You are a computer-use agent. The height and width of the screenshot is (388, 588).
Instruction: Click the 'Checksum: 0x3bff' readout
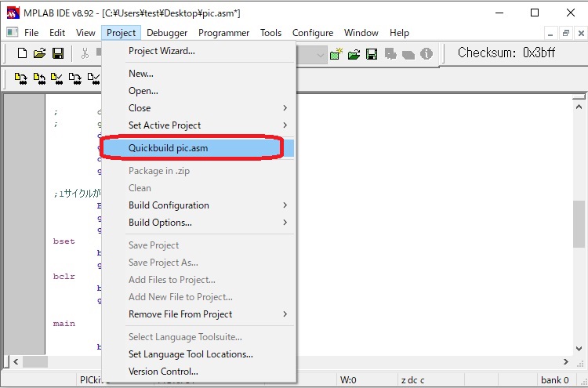click(x=506, y=53)
